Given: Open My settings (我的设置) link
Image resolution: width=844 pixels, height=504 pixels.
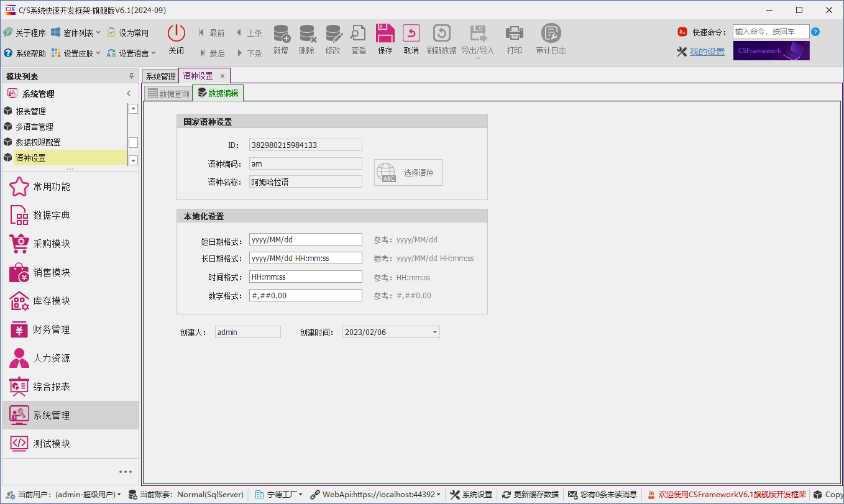Looking at the screenshot, I should point(707,52).
